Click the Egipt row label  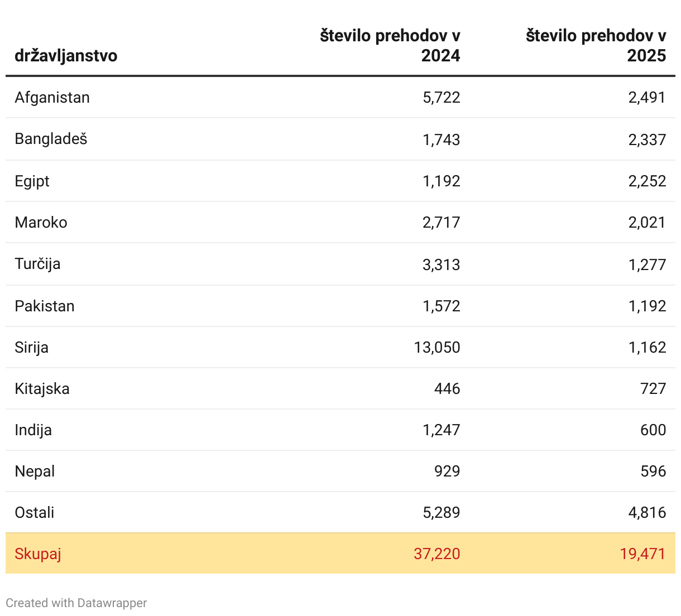[x=32, y=181]
